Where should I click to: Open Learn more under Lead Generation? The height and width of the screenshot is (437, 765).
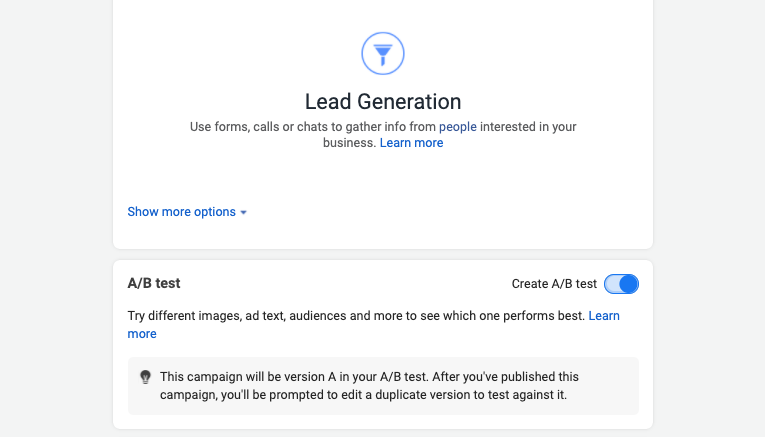click(411, 143)
